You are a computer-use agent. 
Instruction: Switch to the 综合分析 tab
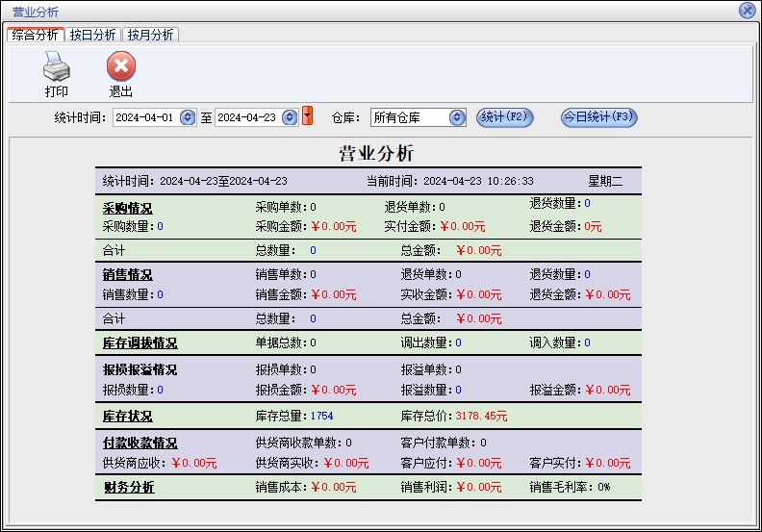point(36,35)
